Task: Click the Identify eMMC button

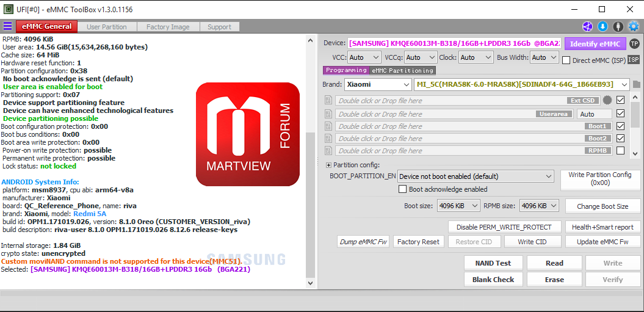Action: point(595,44)
